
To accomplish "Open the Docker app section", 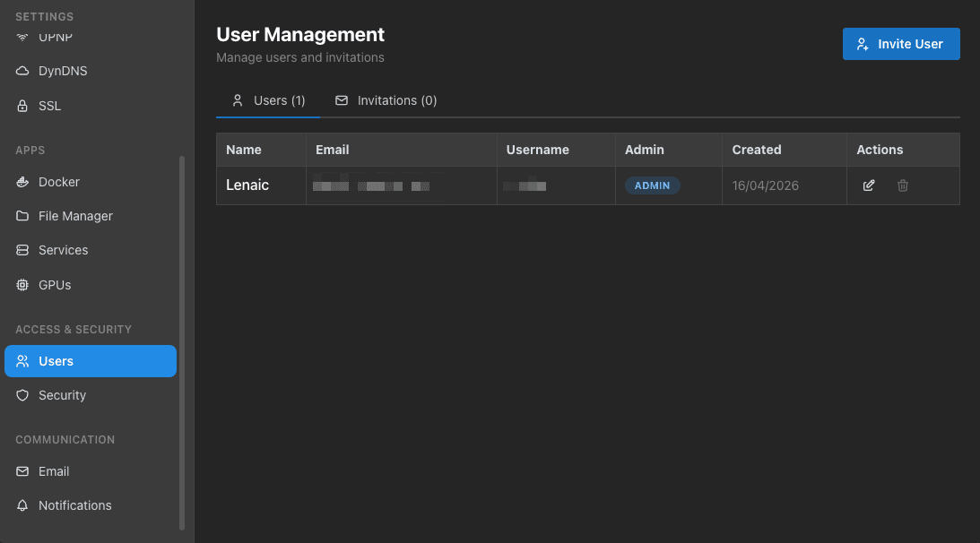I will coord(90,182).
